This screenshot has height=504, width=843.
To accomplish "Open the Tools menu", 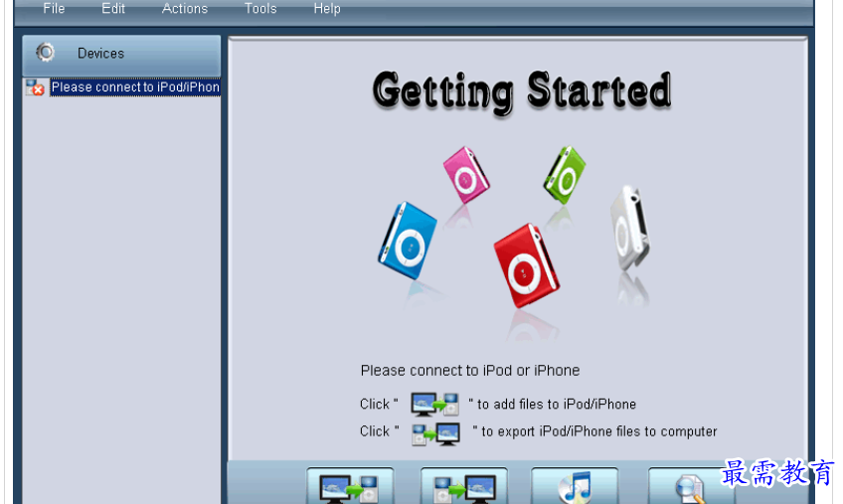I will point(260,9).
